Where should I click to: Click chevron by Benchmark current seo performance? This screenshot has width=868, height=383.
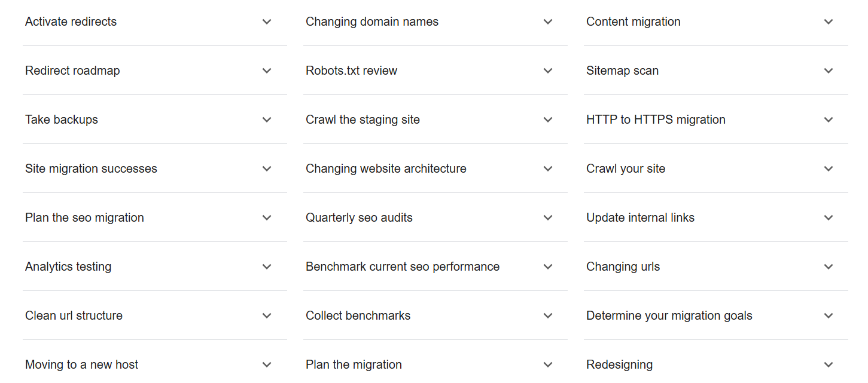pyautogui.click(x=547, y=267)
